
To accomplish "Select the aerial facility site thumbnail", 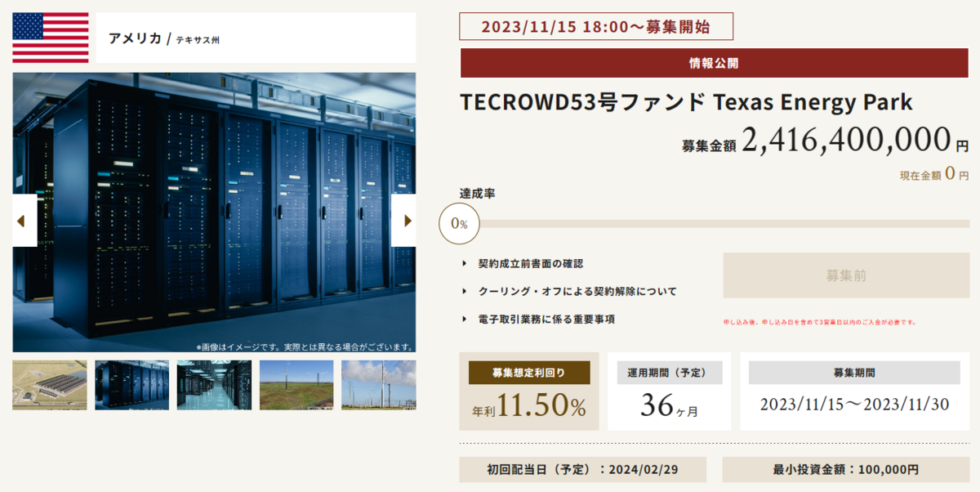I will [50, 385].
